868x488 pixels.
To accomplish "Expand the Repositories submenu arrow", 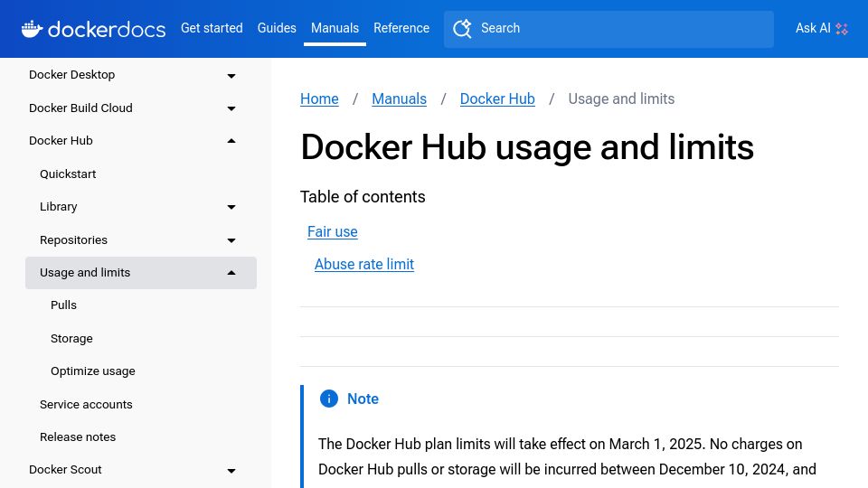I will 231,240.
